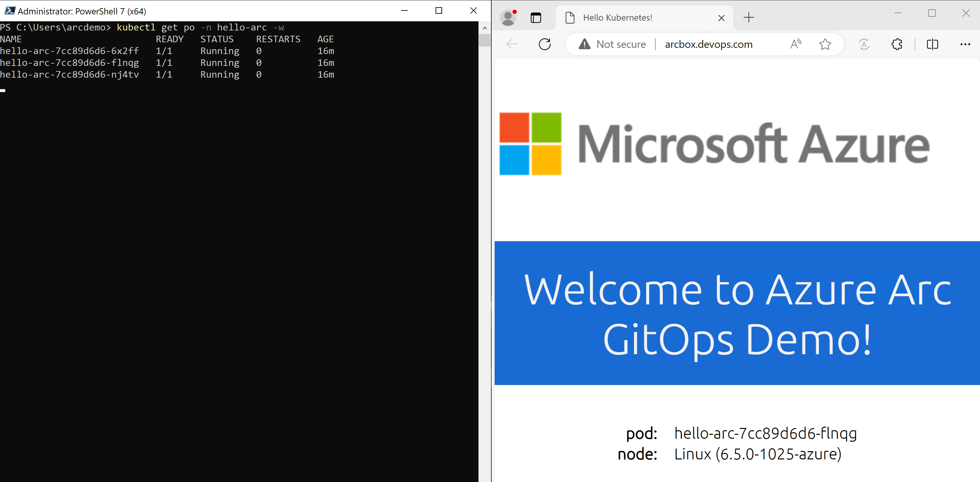This screenshot has width=980, height=482.
Task: Open the tab actions menu icon
Action: [536, 17]
